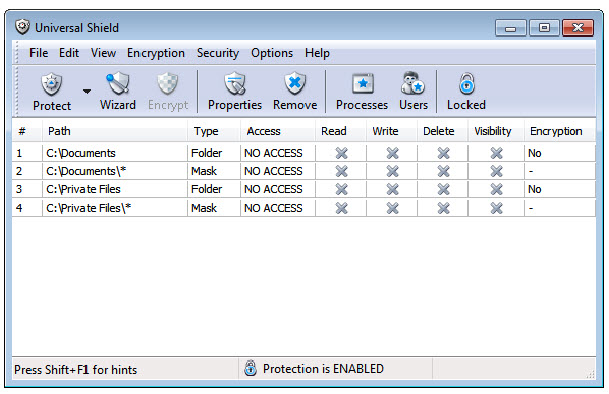Click Encryption 'No' value for C:\Documents

(x=534, y=153)
